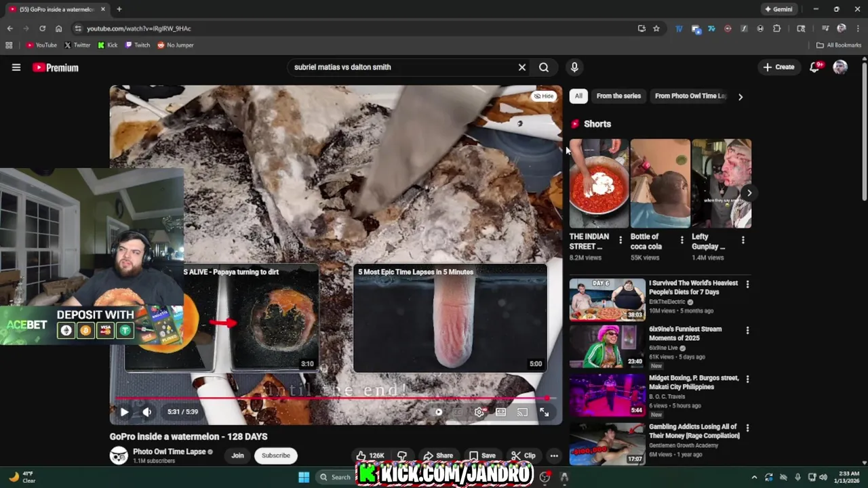Open menu for Gambling Addicts video
Image resolution: width=868 pixels, height=488 pixels.
click(x=747, y=428)
